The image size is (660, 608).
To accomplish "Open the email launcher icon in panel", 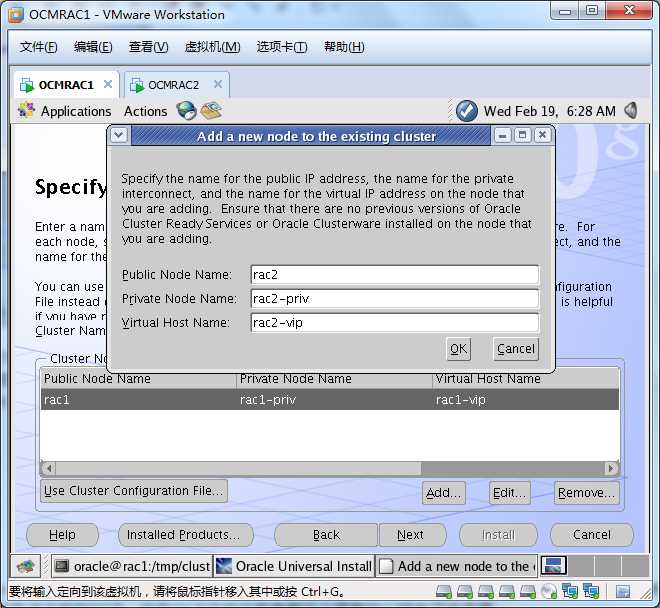I will (x=210, y=111).
